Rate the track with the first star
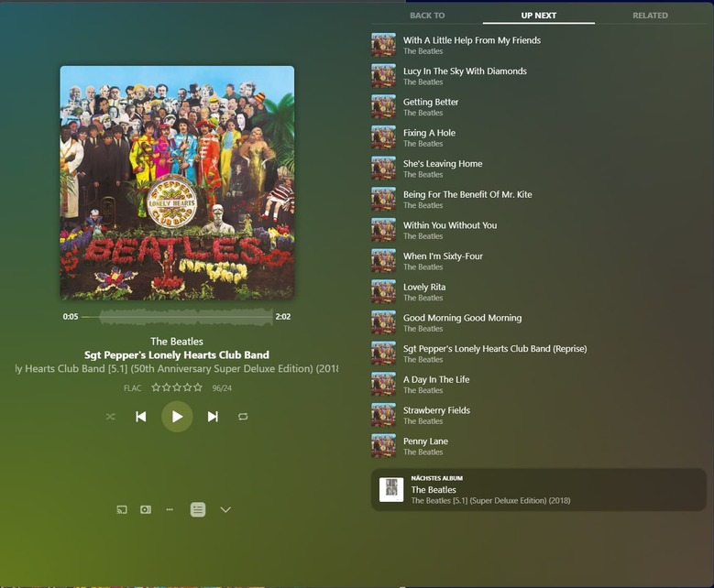714x588 pixels. point(156,387)
